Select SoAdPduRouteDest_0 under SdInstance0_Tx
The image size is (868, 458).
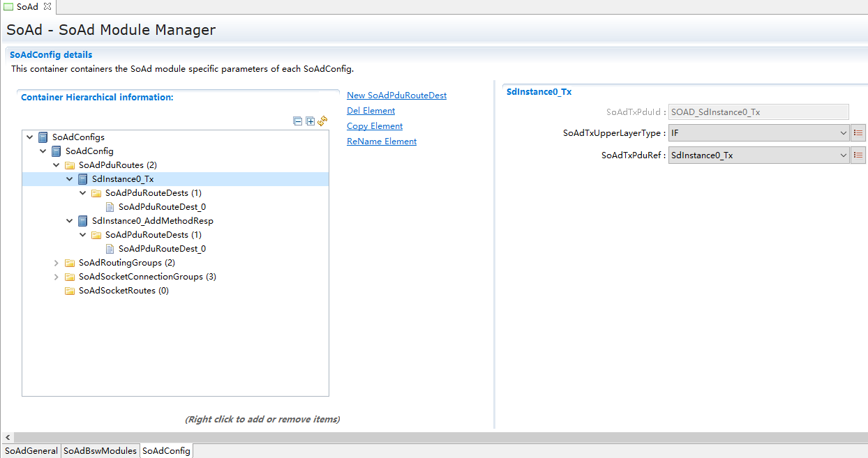[162, 207]
